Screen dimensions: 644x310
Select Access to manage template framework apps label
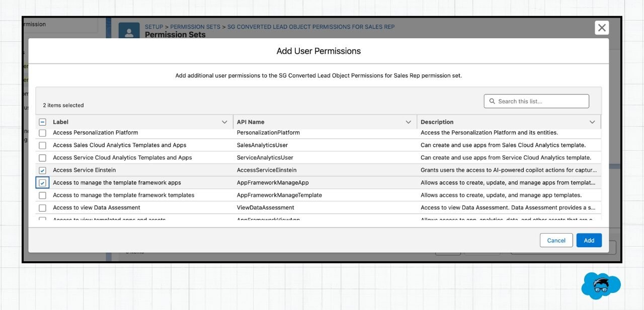coord(117,183)
